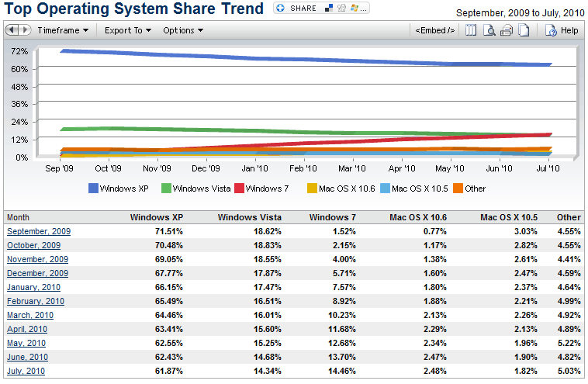Click the Help question mark icon
Screen dimensions: 588x384
(x=551, y=31)
